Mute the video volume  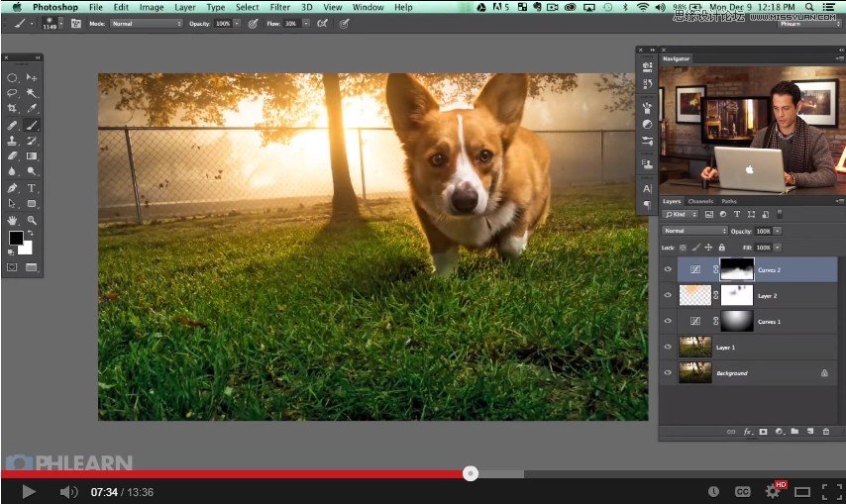[68, 491]
